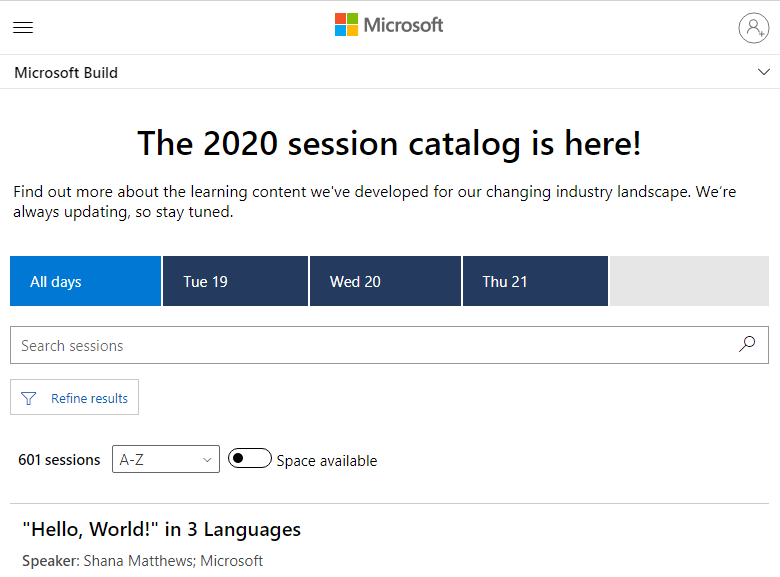Switch to the Wed 20 tab
This screenshot has height=577, width=780.
click(x=386, y=281)
